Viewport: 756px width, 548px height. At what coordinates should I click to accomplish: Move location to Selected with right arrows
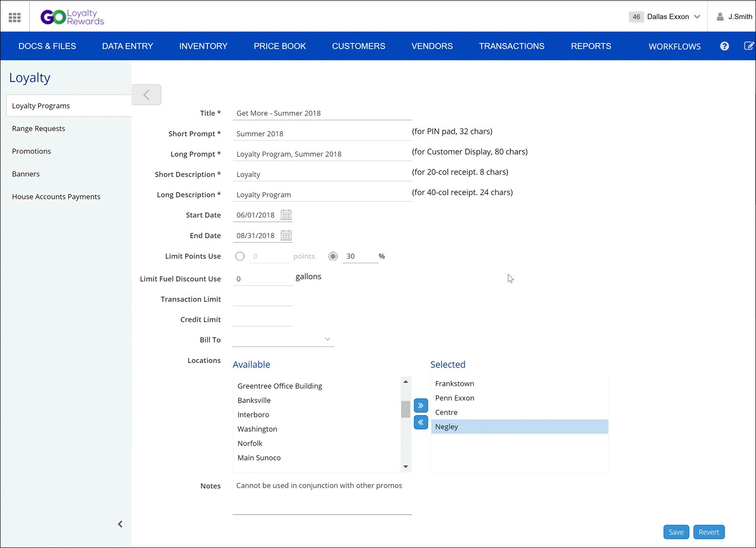tap(421, 406)
